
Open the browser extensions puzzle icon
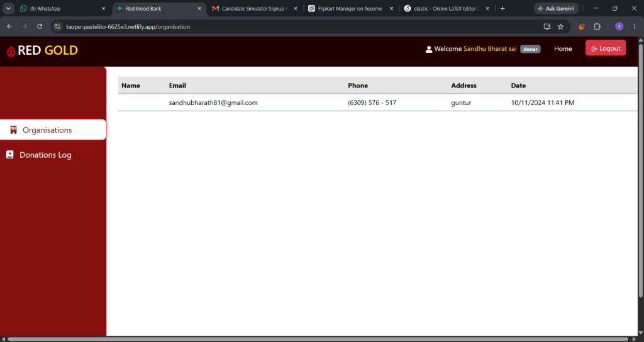pyautogui.click(x=597, y=26)
